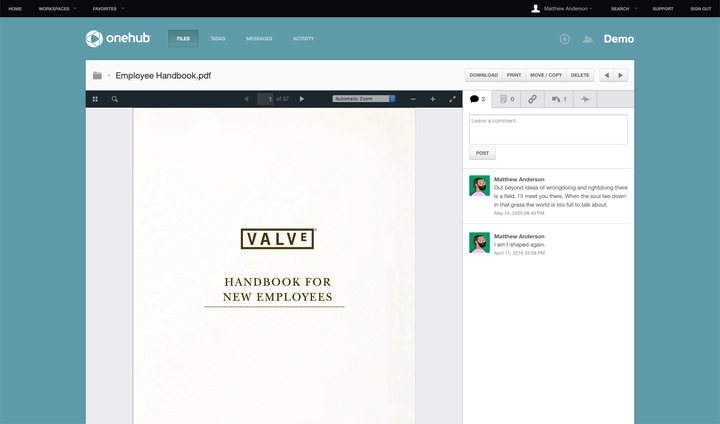Click the user avatar icon in top bar
The height and width of the screenshot is (424, 720).
(x=535, y=8)
